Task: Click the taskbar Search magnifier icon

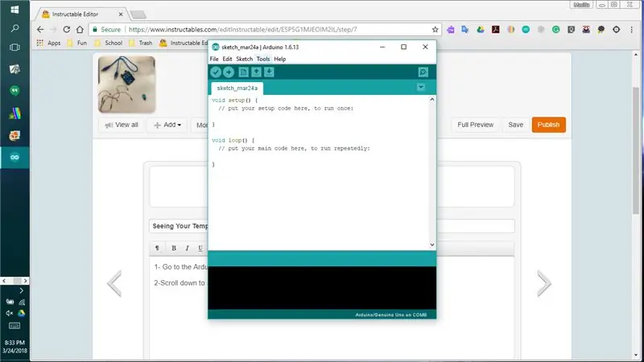Action: 14,28
